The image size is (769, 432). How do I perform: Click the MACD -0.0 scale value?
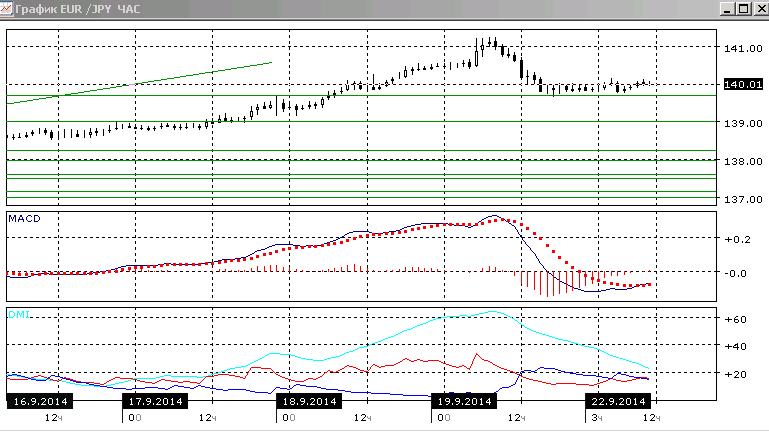736,273
